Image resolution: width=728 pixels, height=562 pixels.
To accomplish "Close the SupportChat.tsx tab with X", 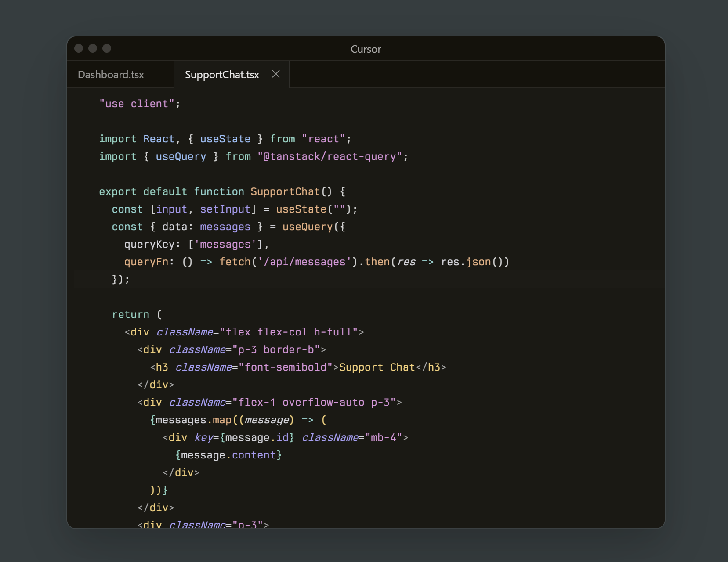I will [x=276, y=74].
